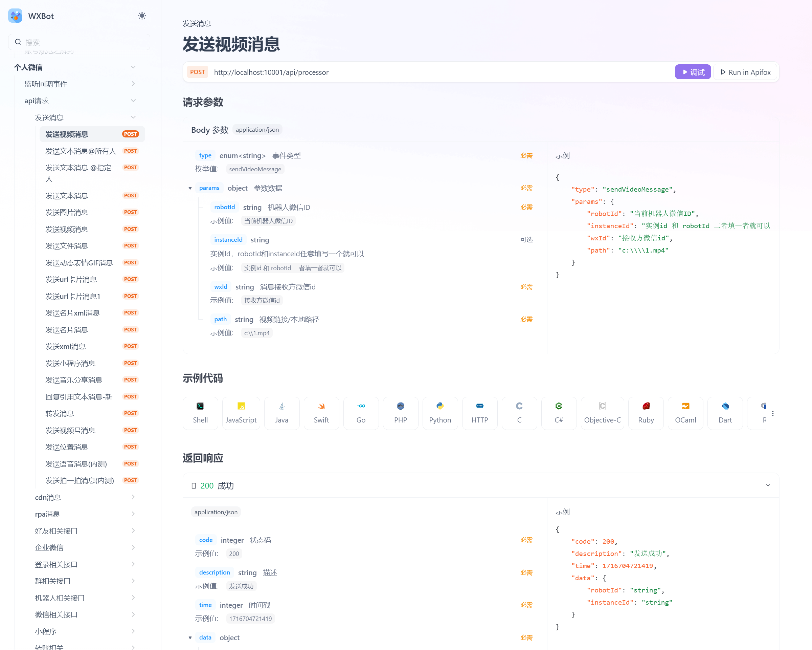Click the purple 调试 button

tap(692, 72)
